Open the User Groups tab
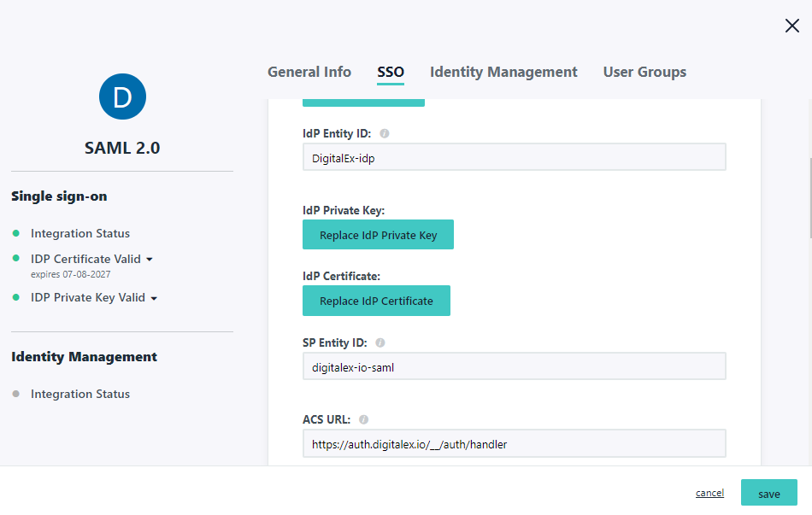This screenshot has height=515, width=812. pos(644,73)
